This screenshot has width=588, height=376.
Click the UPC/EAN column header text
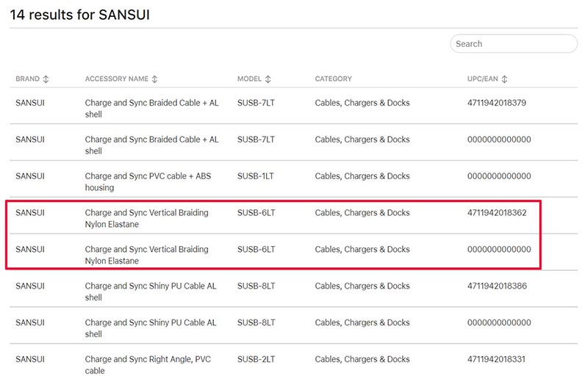[483, 79]
